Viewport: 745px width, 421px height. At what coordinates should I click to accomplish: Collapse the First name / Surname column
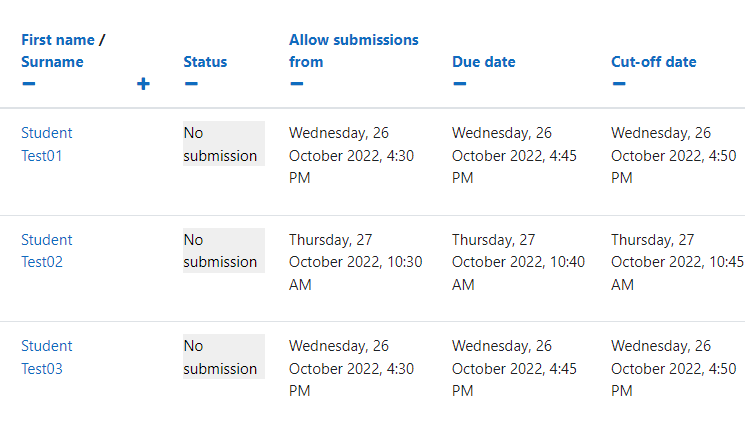(29, 84)
